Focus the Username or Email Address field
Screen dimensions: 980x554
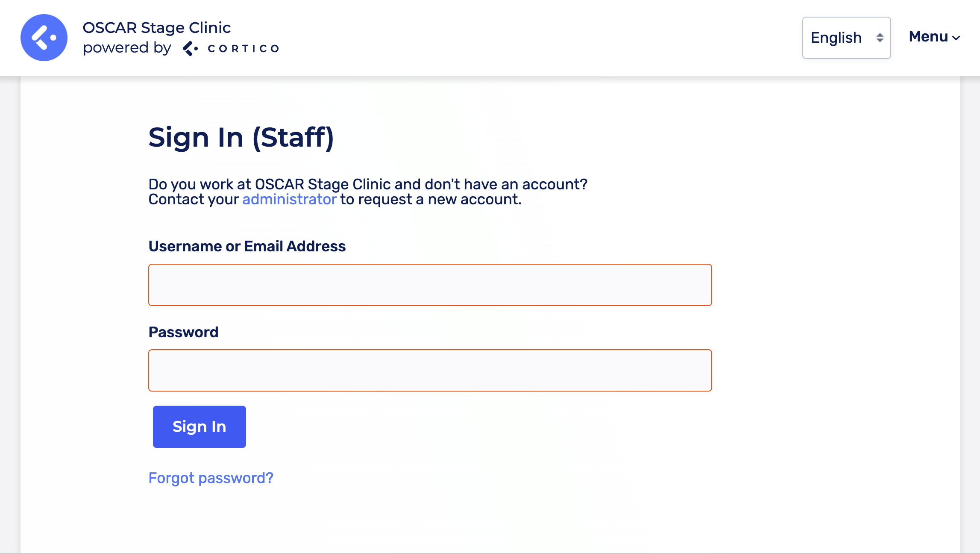[430, 285]
